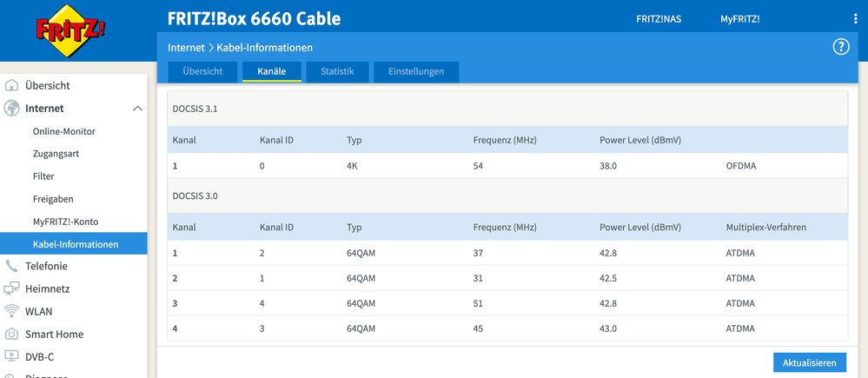Image resolution: width=868 pixels, height=378 pixels.
Task: Click the Aktualisieren button
Action: pos(809,363)
